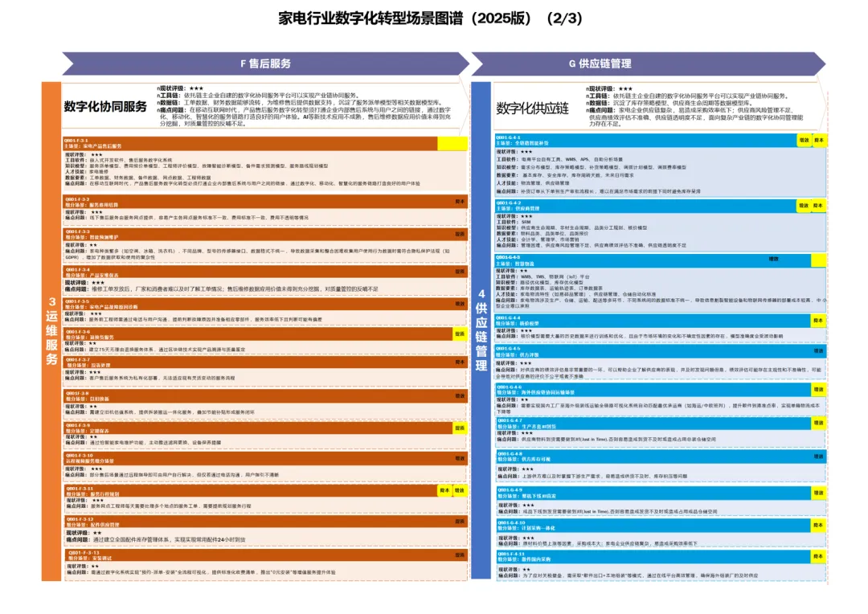Click the Q801-F-3-7 投诉处理 header bar

(265, 362)
